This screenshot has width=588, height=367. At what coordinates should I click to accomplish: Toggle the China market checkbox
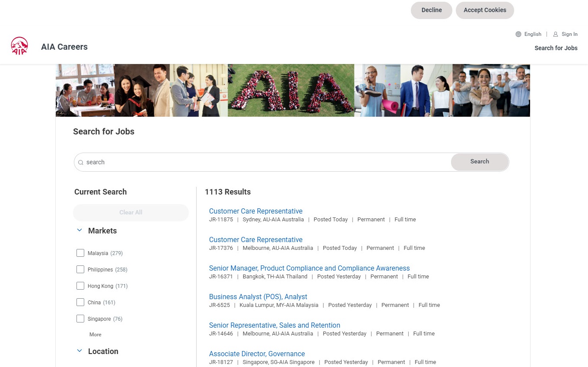[x=80, y=302]
